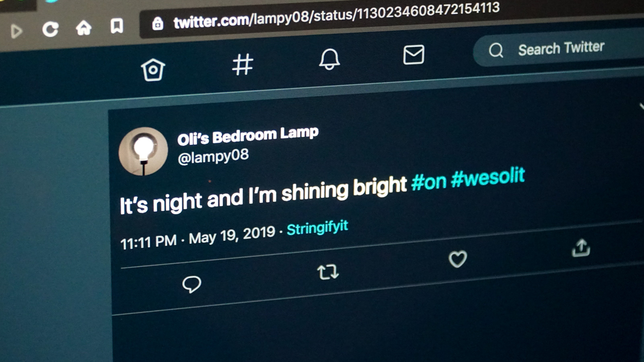Viewport: 644px width, 362px height.
Task: Reply to the tweet with speech bubble icon
Action: coord(192,284)
